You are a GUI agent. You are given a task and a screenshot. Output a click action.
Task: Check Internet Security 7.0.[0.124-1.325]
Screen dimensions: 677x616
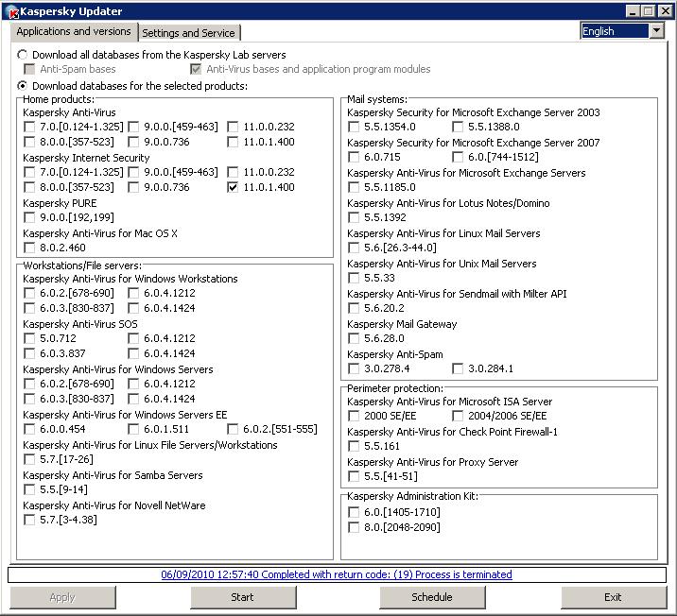[x=29, y=172]
